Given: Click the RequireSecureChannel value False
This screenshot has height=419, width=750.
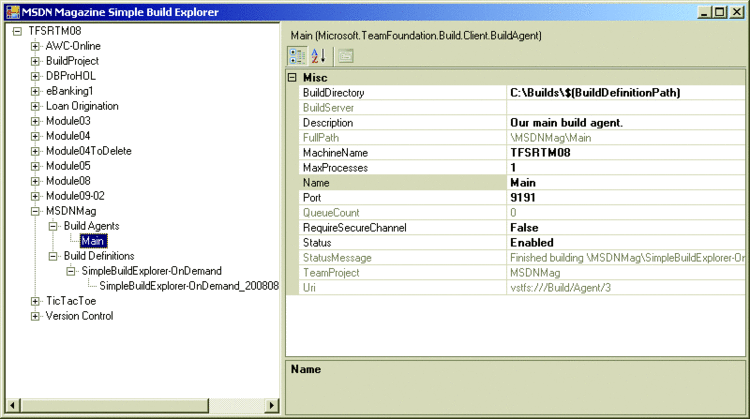Looking at the screenshot, I should [626, 228].
